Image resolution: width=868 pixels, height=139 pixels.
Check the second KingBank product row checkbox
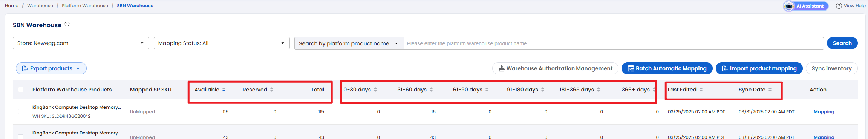pyautogui.click(x=21, y=137)
